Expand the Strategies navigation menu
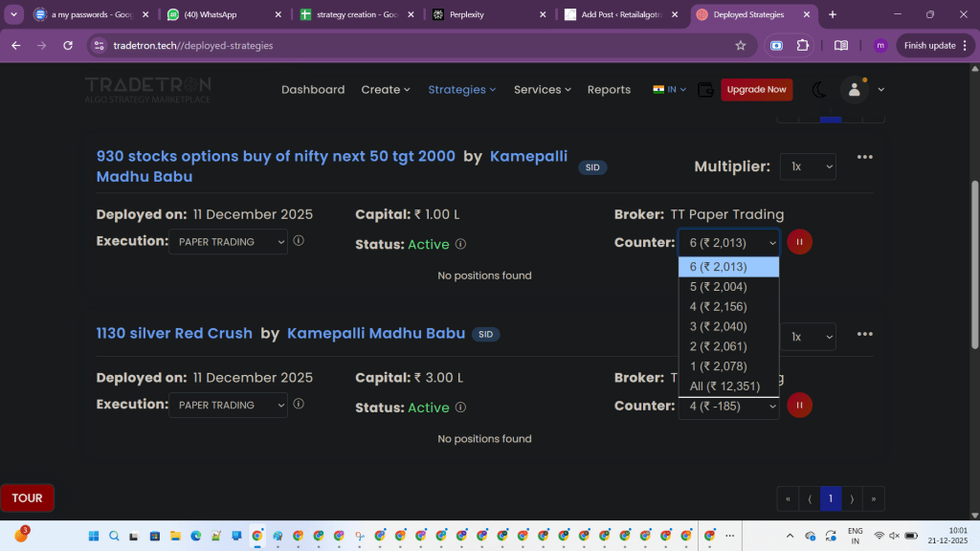The height and width of the screenshot is (551, 980). click(x=461, y=90)
